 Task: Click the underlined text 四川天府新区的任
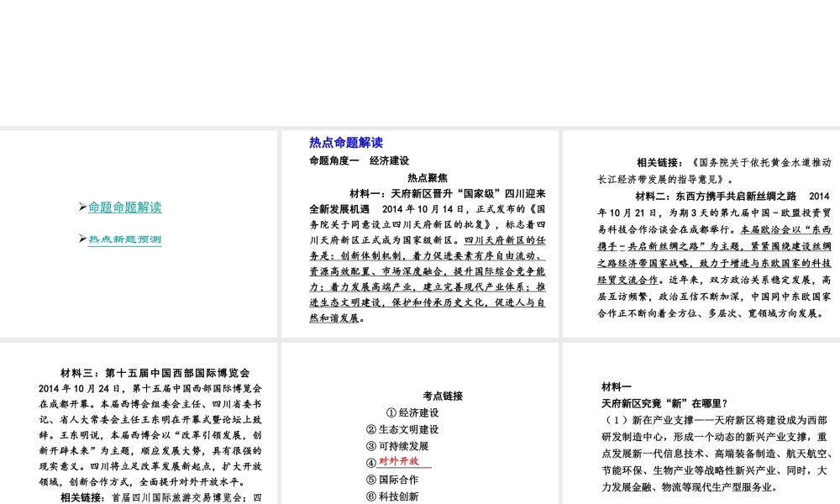click(505, 240)
